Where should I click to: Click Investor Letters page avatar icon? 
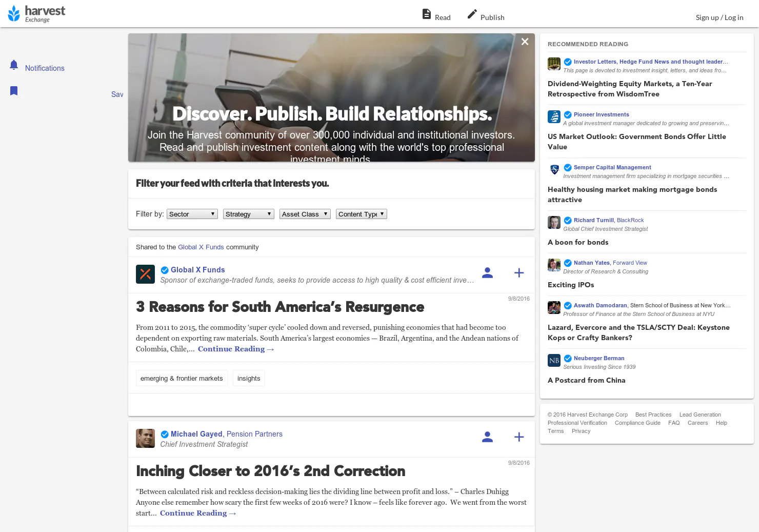[554, 64]
